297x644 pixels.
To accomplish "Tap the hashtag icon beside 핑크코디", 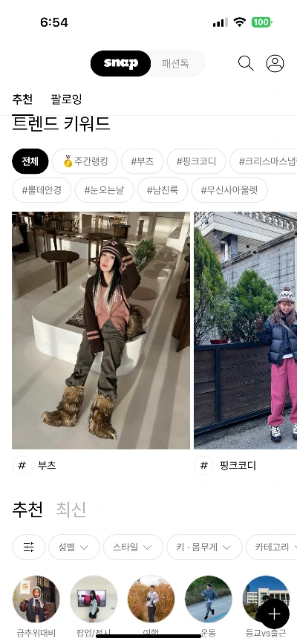I will (203, 465).
